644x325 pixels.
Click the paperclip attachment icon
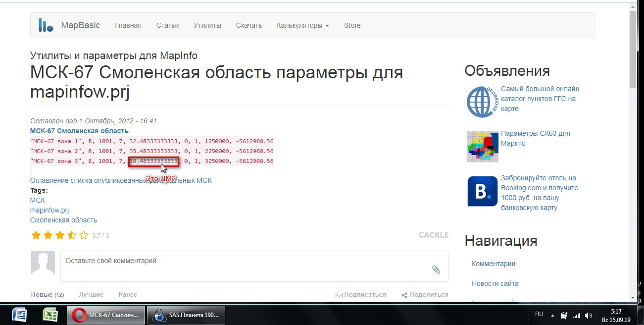pos(436,269)
